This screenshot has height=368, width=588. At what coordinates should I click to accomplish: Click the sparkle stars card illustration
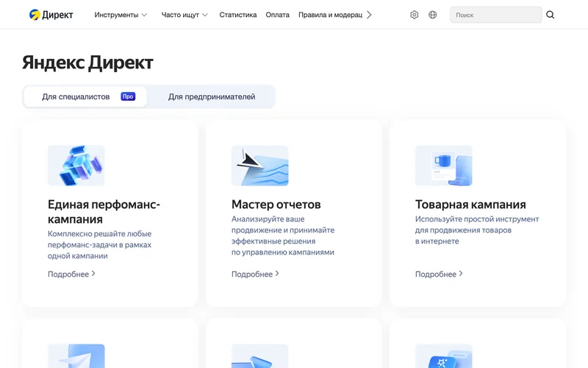click(444, 355)
